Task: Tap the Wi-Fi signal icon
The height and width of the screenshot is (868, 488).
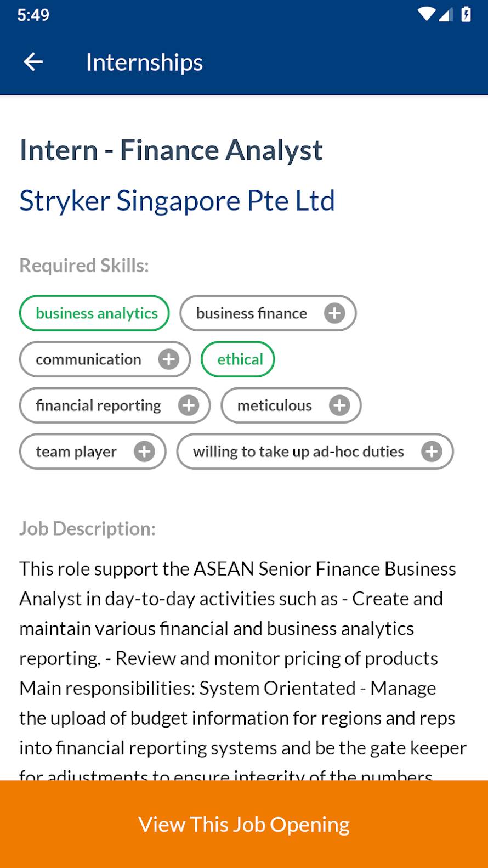Action: 425,15
